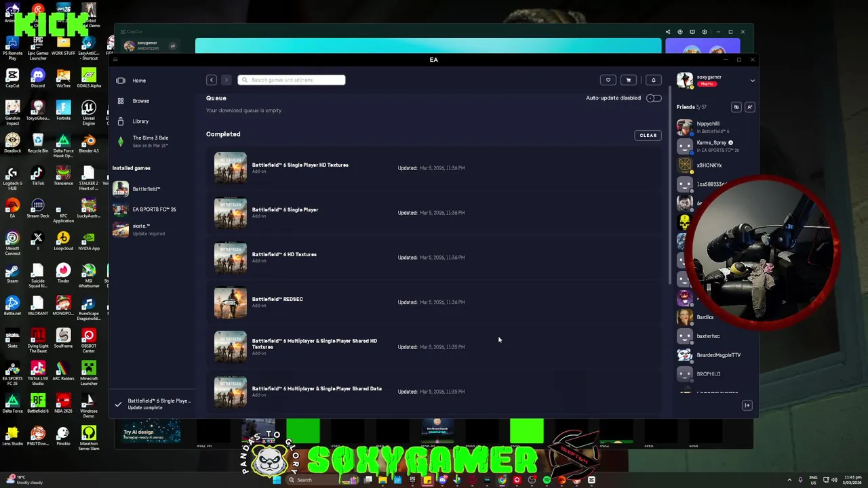
Task: Open ENG US language indicator in tray
Action: tap(814, 480)
